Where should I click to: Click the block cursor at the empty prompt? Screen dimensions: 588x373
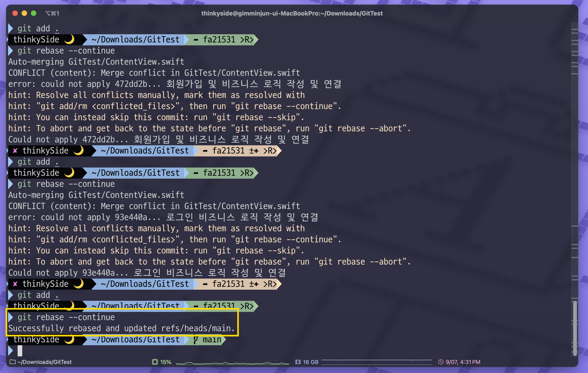click(20, 351)
